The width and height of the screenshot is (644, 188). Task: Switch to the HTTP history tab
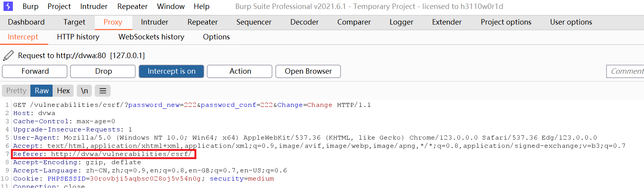78,37
